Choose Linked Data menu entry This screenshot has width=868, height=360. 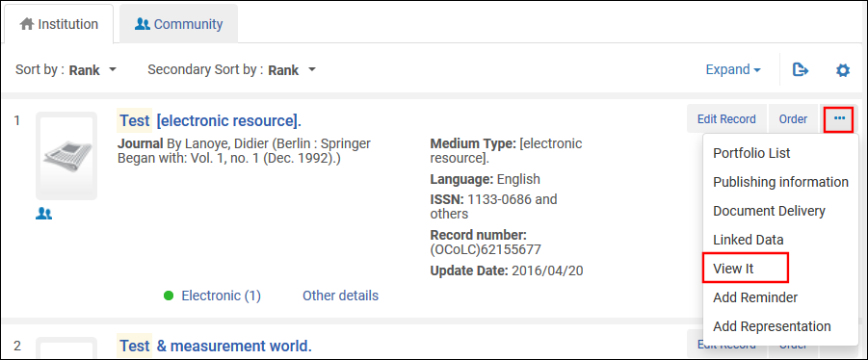coord(780,240)
